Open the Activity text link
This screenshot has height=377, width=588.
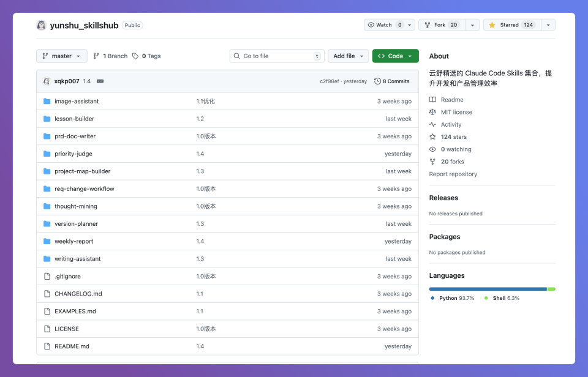point(451,124)
